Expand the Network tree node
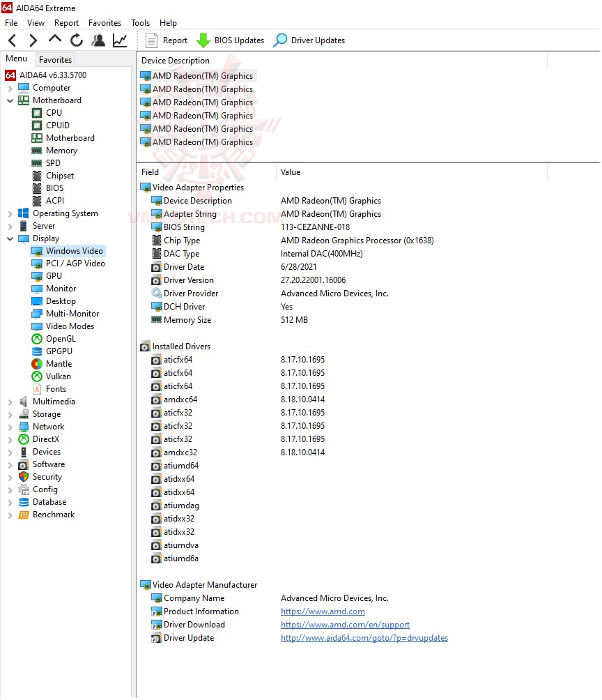 (10, 427)
